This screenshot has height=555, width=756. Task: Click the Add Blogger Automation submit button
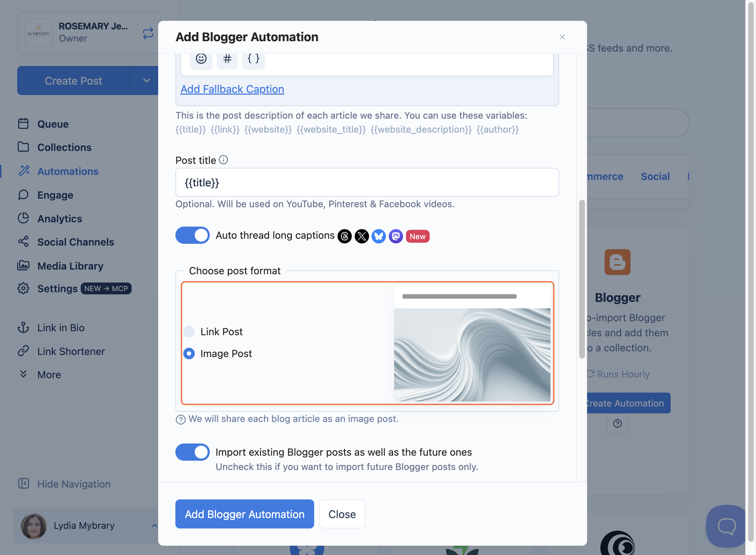tap(245, 514)
